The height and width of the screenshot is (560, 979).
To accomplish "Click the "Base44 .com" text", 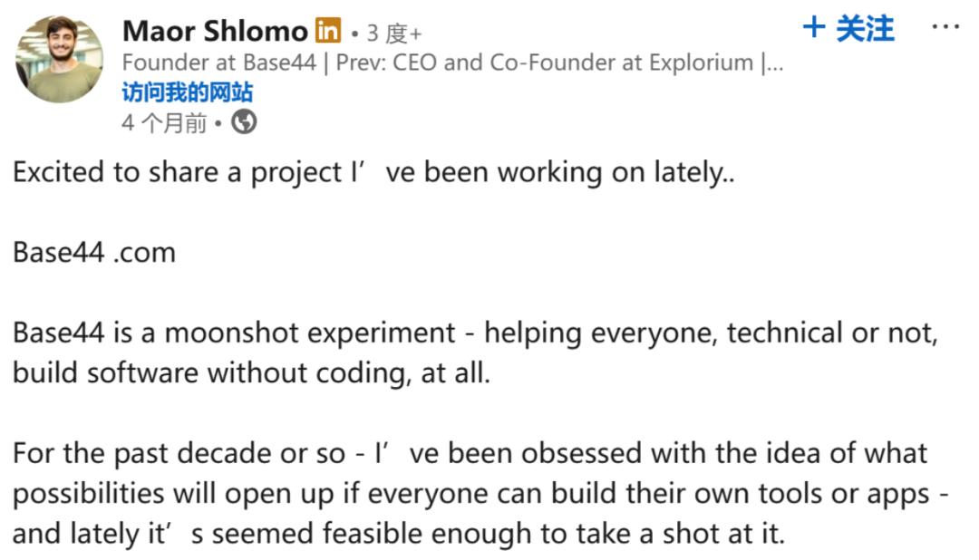I will tap(94, 252).
